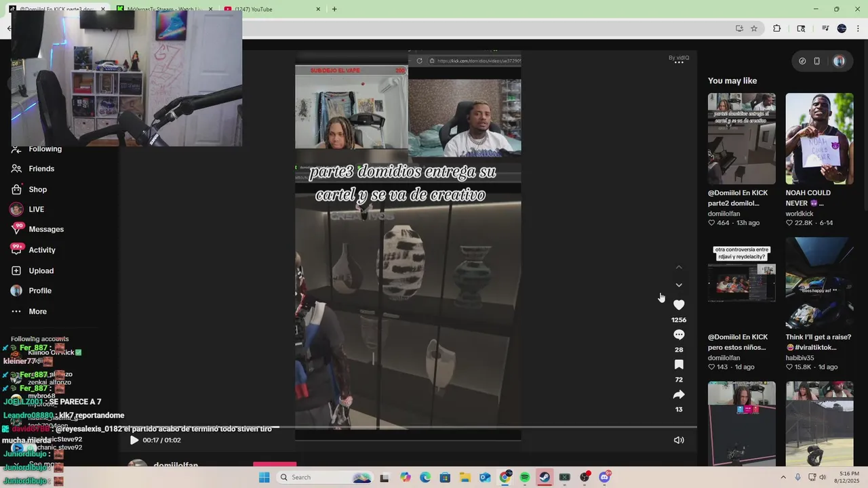Open the three-dot options menu on video
Screen dimensions: 868x488
click(x=679, y=62)
